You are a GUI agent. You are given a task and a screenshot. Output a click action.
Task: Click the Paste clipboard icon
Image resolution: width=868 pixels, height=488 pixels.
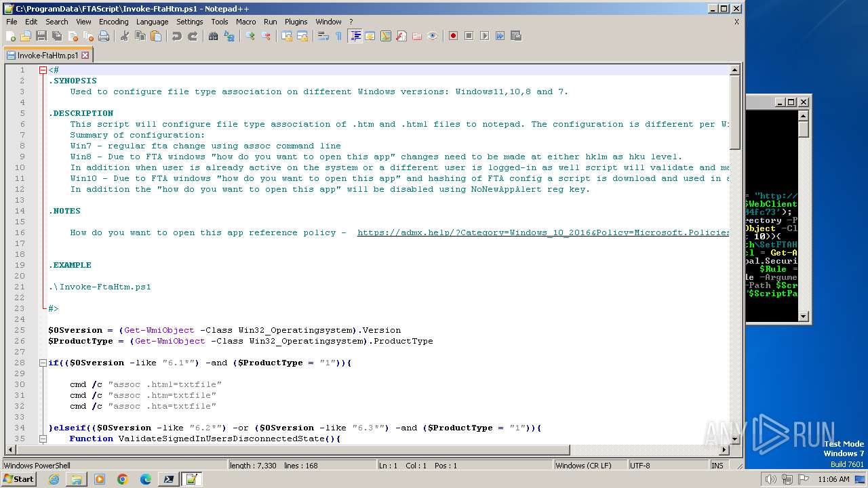tap(156, 36)
